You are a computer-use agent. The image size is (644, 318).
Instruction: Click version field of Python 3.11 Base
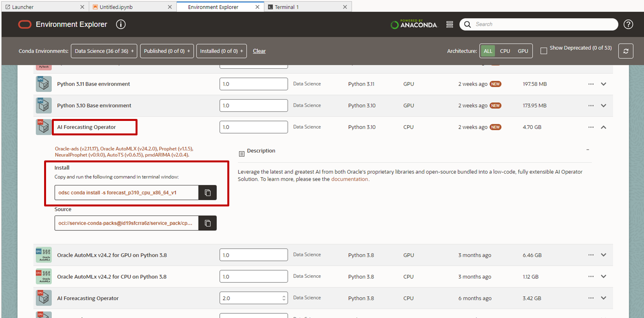(x=254, y=84)
